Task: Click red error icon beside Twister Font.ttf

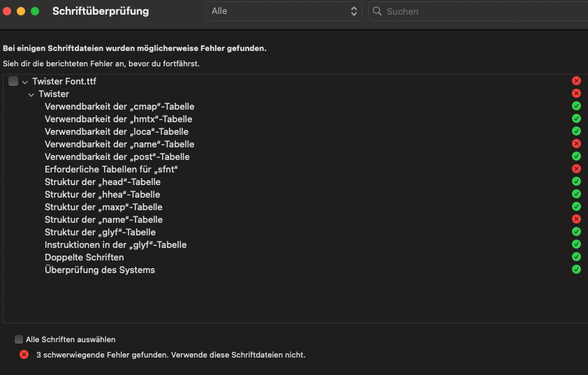Action: (x=576, y=81)
